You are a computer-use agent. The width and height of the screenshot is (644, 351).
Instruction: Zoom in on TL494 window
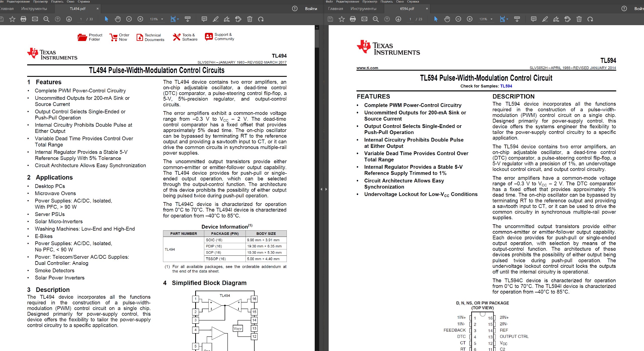[140, 19]
